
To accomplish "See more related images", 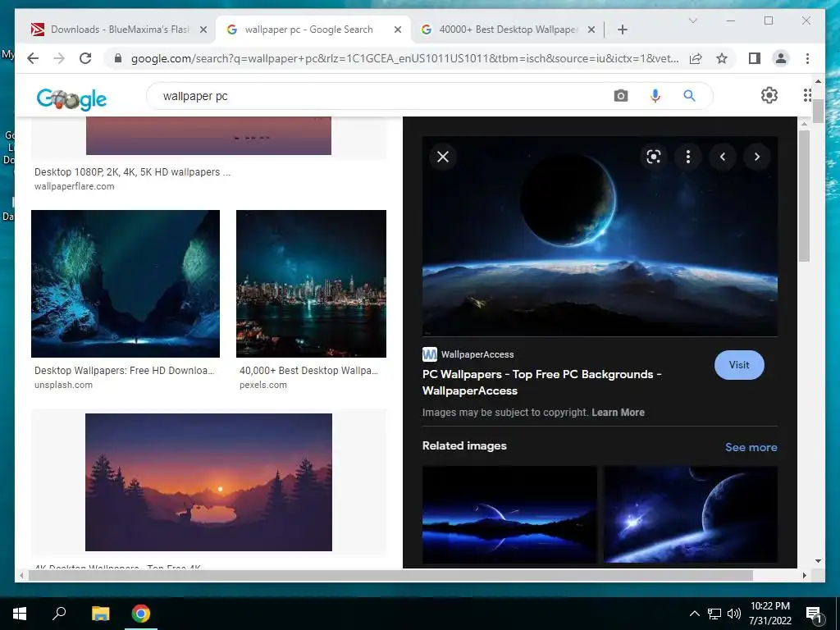I will [x=751, y=447].
